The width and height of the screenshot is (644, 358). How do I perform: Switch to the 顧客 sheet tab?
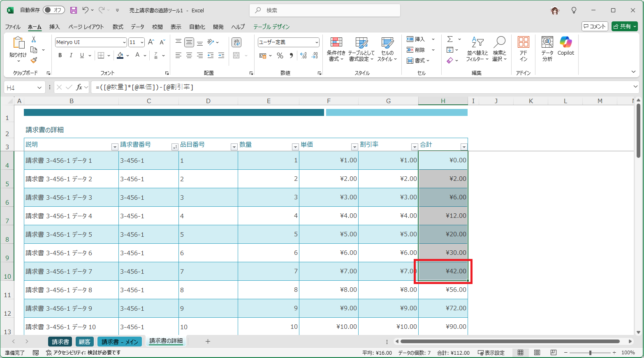tap(85, 342)
